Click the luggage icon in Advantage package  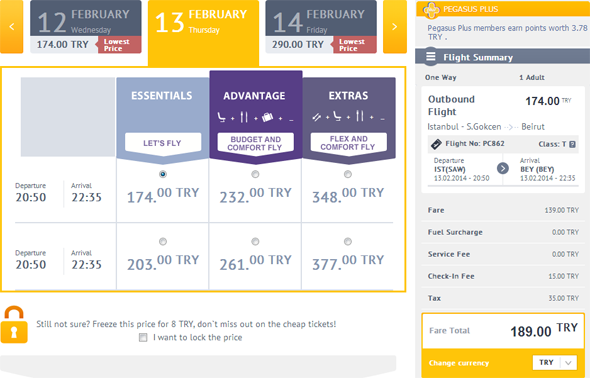click(x=267, y=117)
